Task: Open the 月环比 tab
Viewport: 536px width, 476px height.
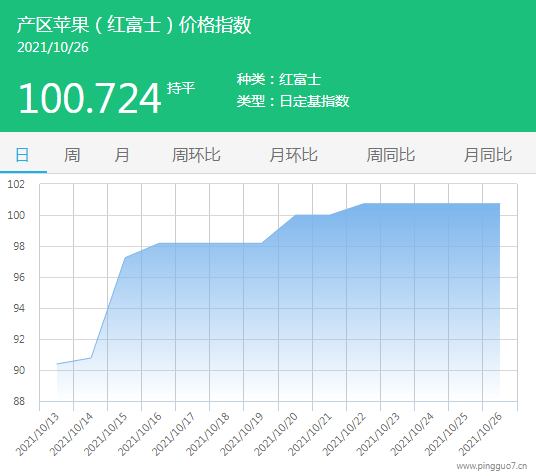Action: pos(294,155)
